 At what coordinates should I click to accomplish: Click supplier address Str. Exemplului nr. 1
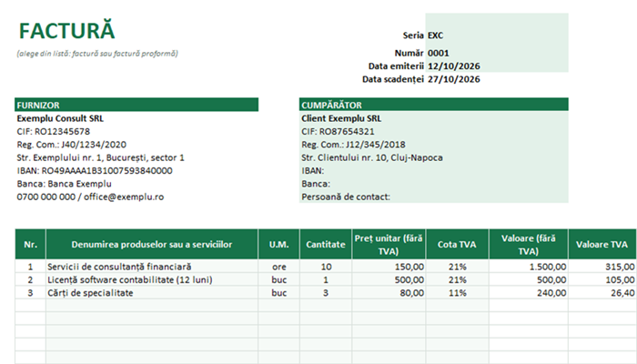click(x=100, y=157)
